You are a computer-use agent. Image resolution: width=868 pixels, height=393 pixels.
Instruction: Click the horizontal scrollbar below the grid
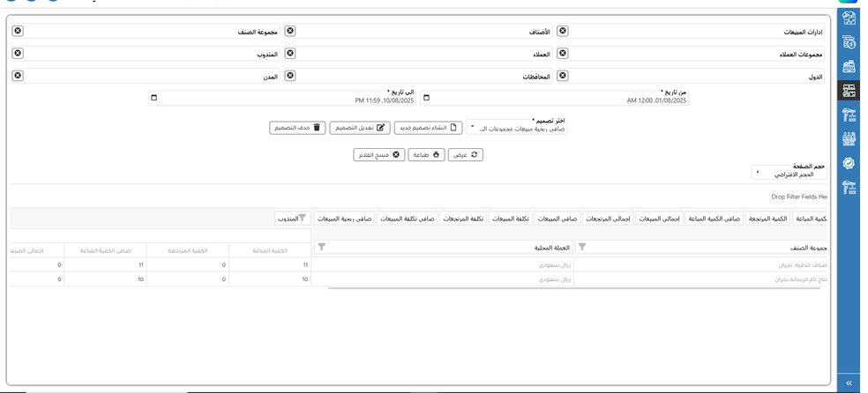click(573, 288)
